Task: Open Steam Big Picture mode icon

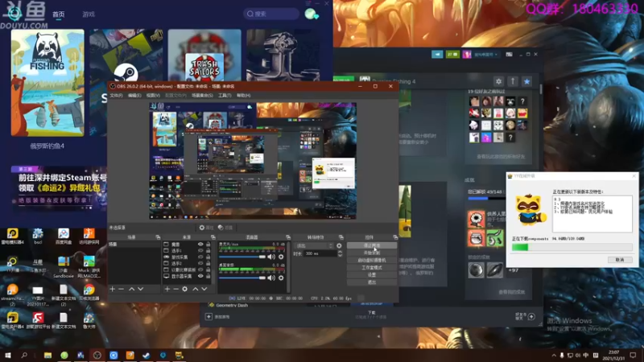Action: point(509,54)
